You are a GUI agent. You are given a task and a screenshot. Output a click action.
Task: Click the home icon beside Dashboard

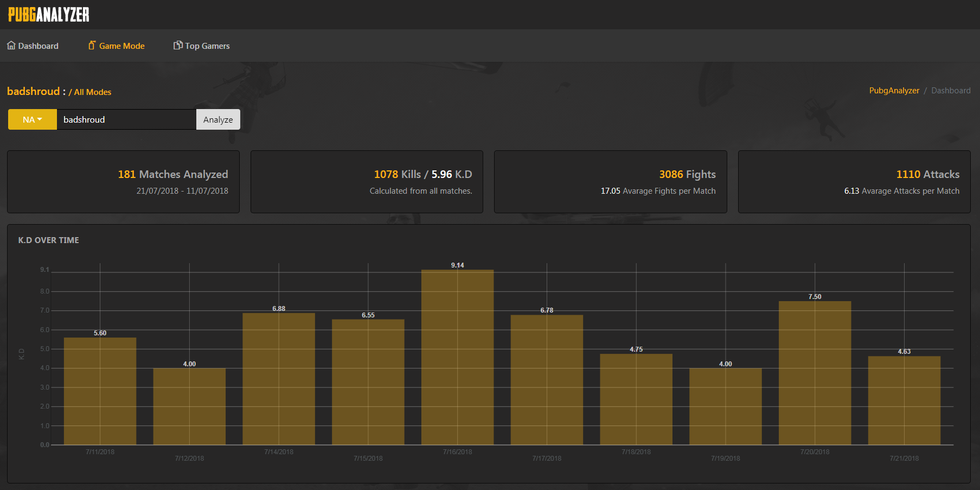click(10, 46)
